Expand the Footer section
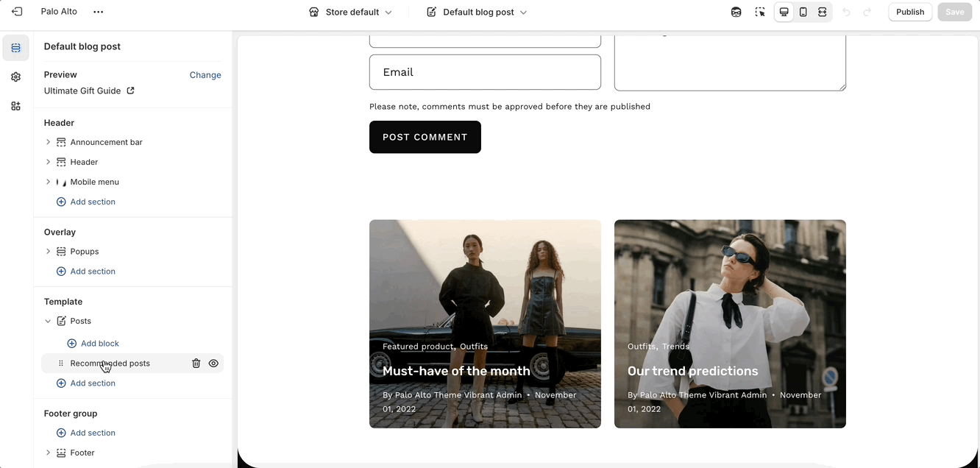The image size is (980, 468). (x=49, y=453)
